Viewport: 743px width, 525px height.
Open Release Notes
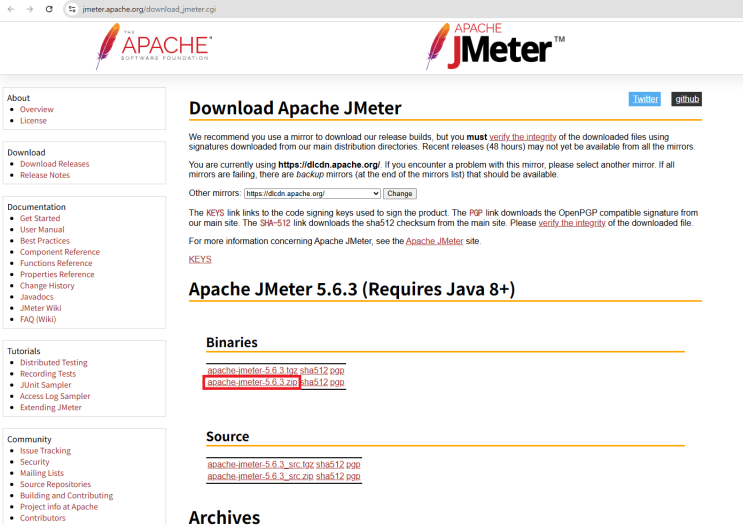45,175
